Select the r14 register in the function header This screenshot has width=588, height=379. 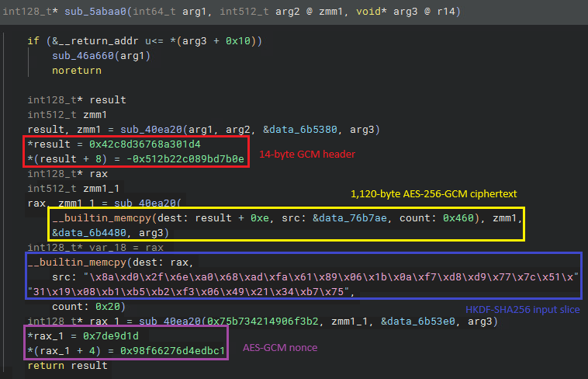point(445,12)
